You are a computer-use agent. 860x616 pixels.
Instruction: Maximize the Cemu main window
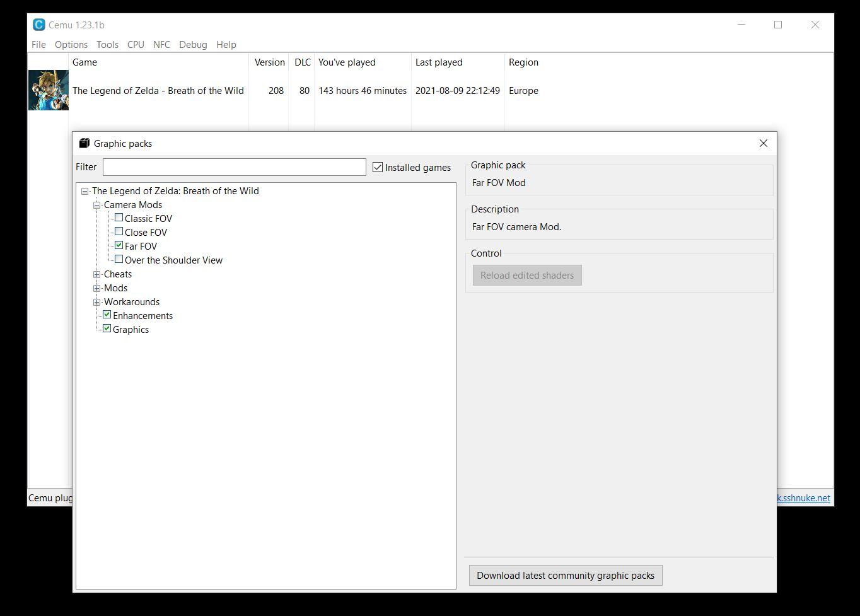point(778,25)
